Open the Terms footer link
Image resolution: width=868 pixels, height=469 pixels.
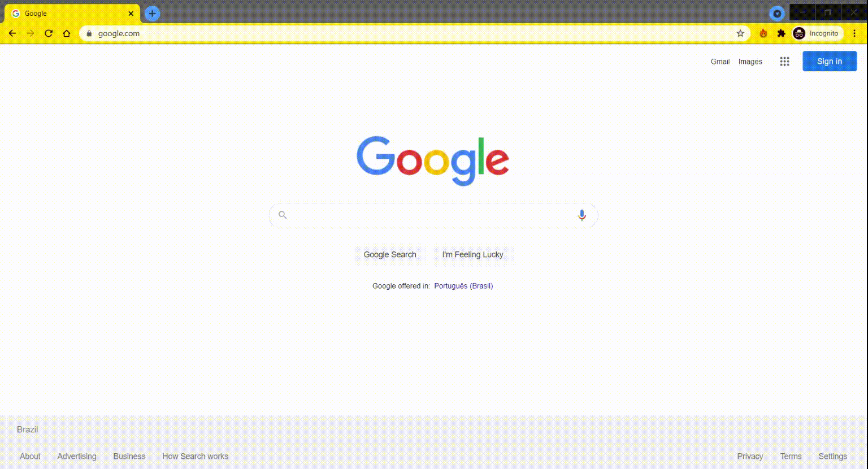pyautogui.click(x=791, y=457)
